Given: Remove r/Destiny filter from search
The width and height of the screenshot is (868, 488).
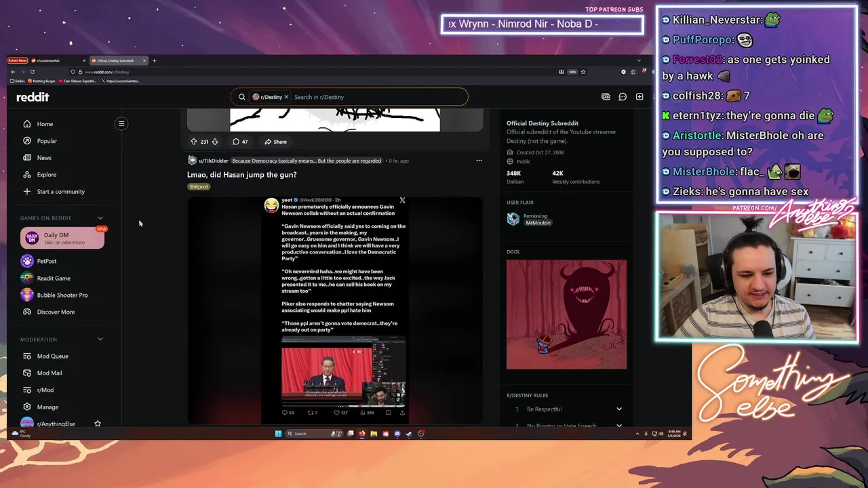Looking at the screenshot, I should (286, 97).
